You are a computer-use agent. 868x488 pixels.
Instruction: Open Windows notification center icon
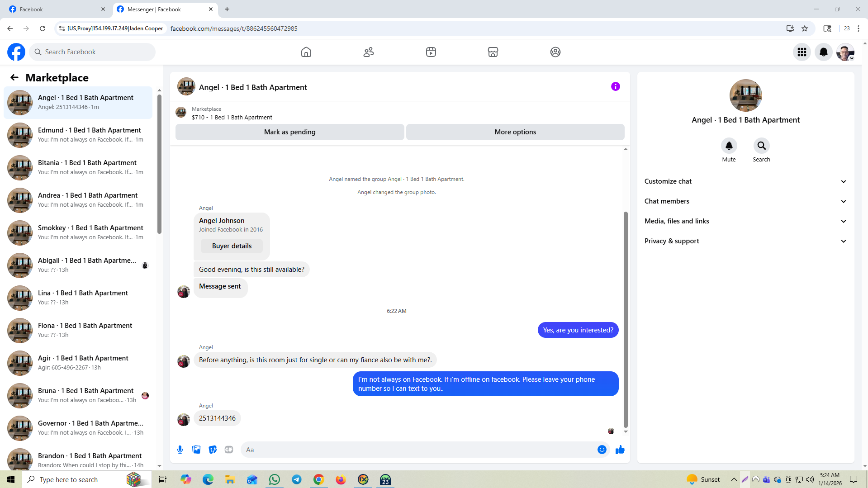[x=854, y=479]
